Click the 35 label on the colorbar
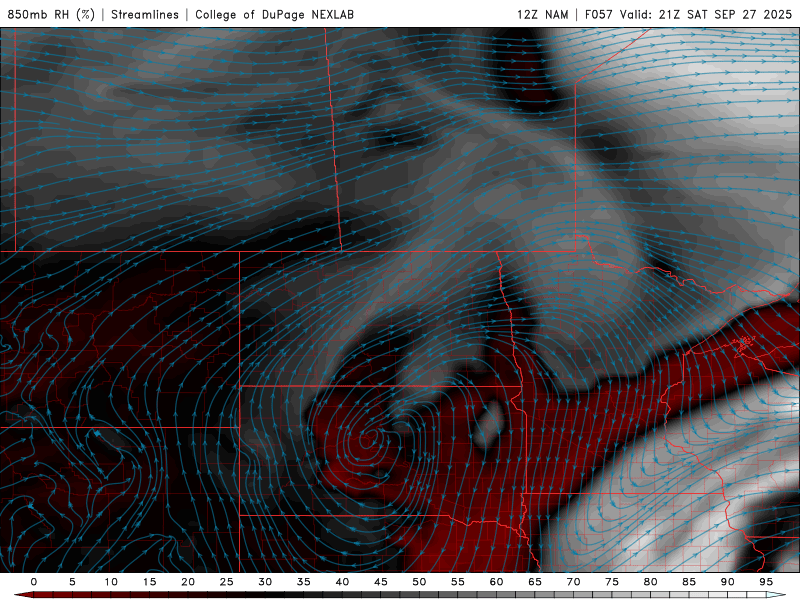 304,582
